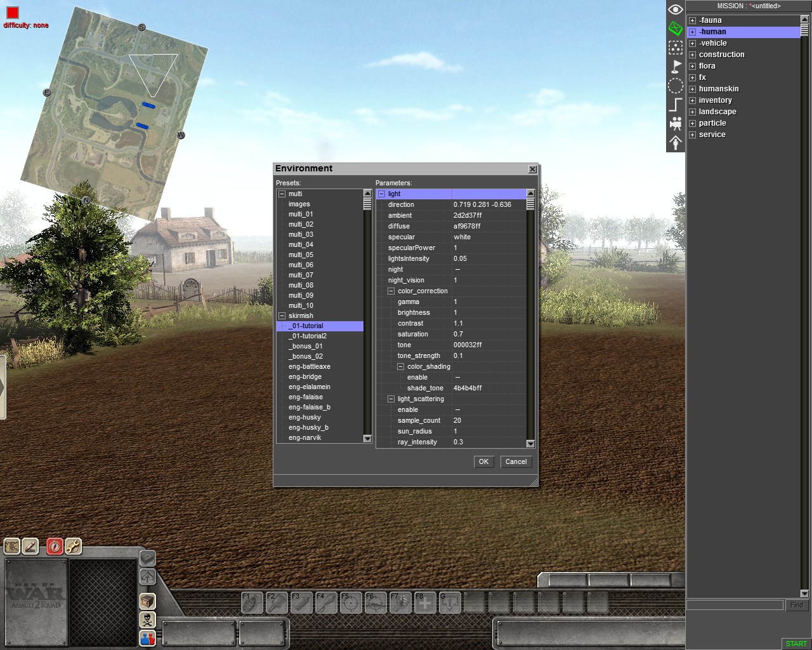Select the eng-bridge preset
Screen dimensions: 812x650
(x=305, y=377)
